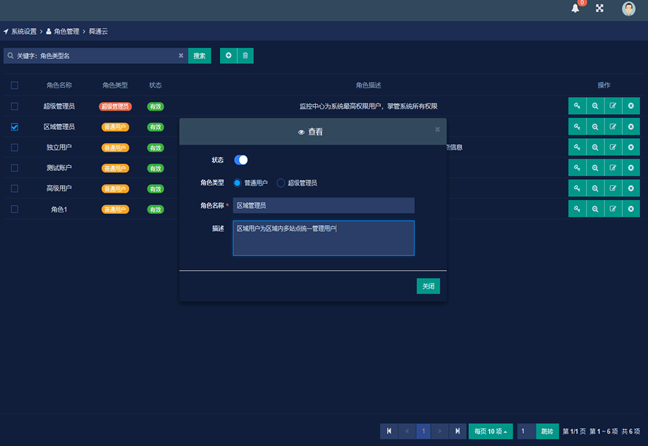
Task: Click the green add role icon
Action: pos(228,56)
